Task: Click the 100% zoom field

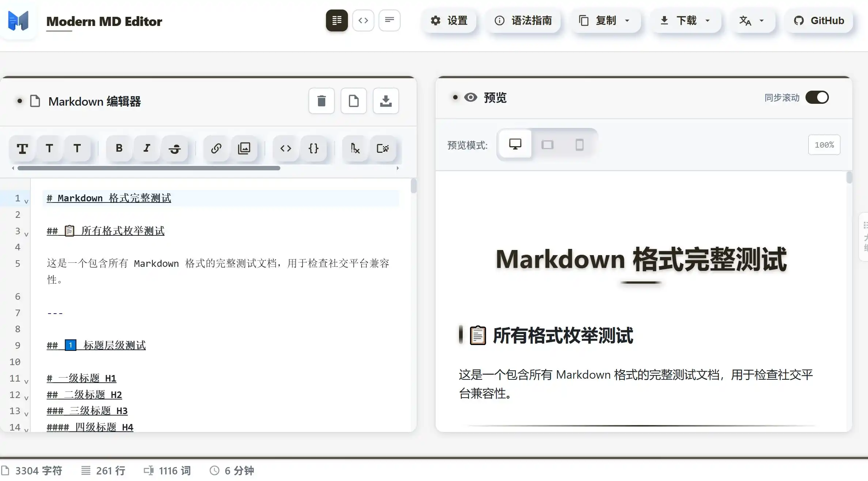Action: point(824,145)
